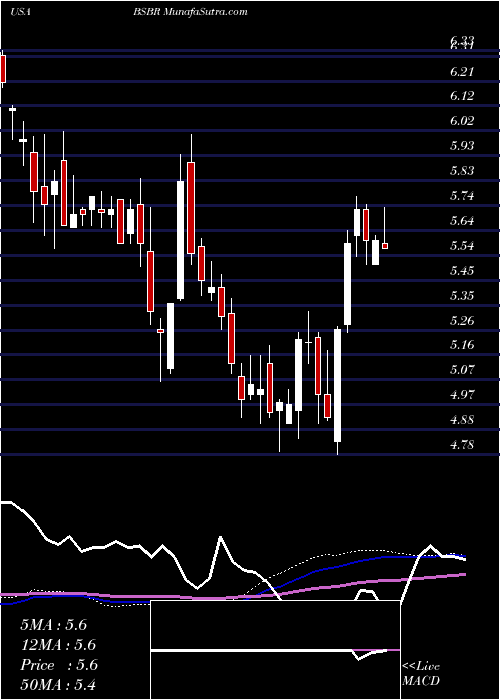
Task: Select the 5.83 price axis label
Action: point(462,171)
